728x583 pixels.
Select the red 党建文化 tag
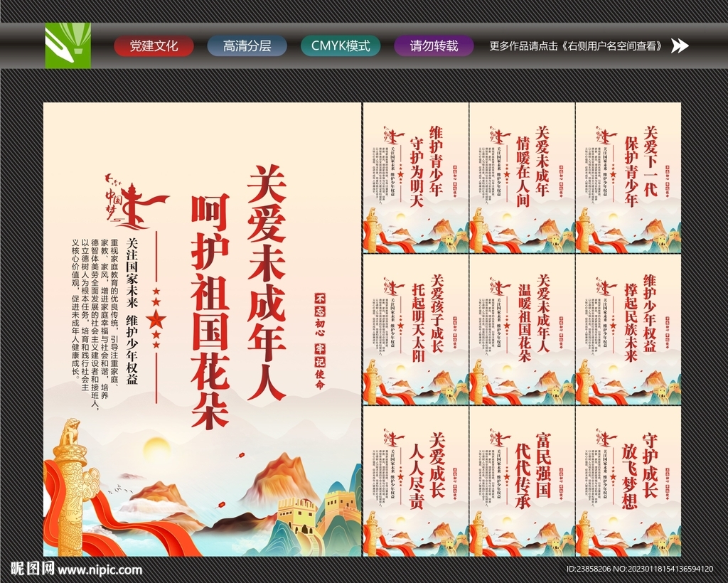tap(153, 46)
